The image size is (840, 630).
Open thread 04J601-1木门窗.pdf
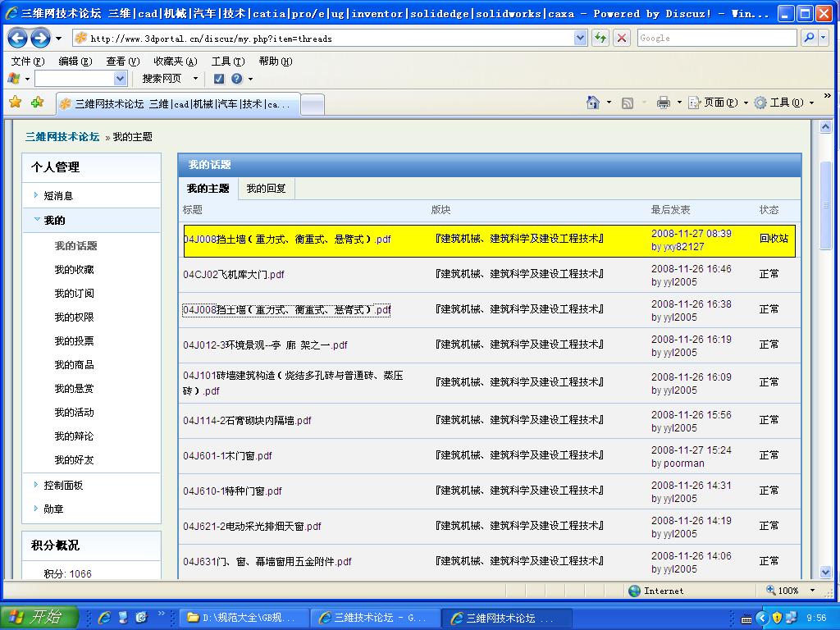click(227, 455)
